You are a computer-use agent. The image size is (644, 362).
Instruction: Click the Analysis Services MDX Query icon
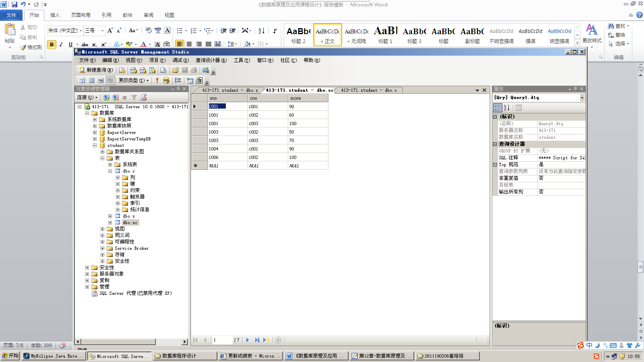point(133,70)
